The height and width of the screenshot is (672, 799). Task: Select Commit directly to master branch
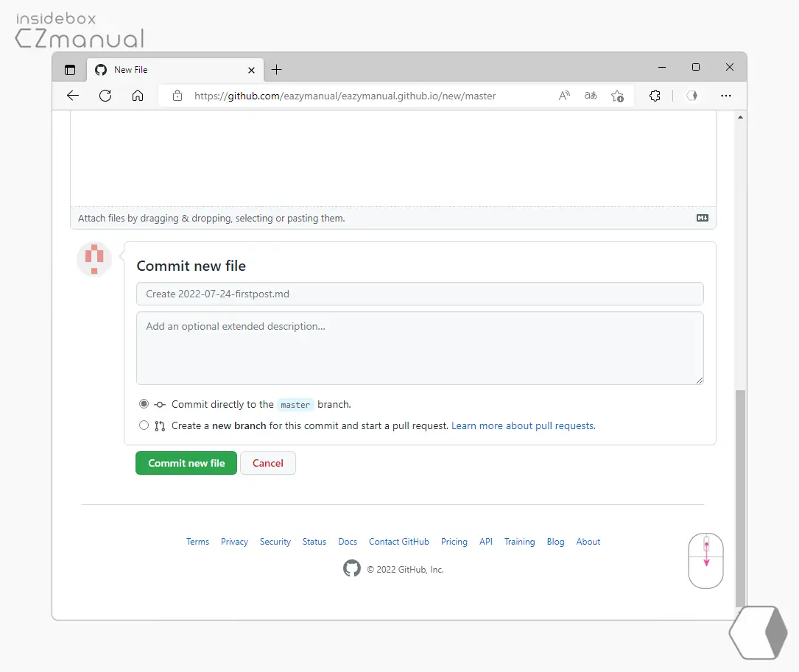[x=144, y=404]
